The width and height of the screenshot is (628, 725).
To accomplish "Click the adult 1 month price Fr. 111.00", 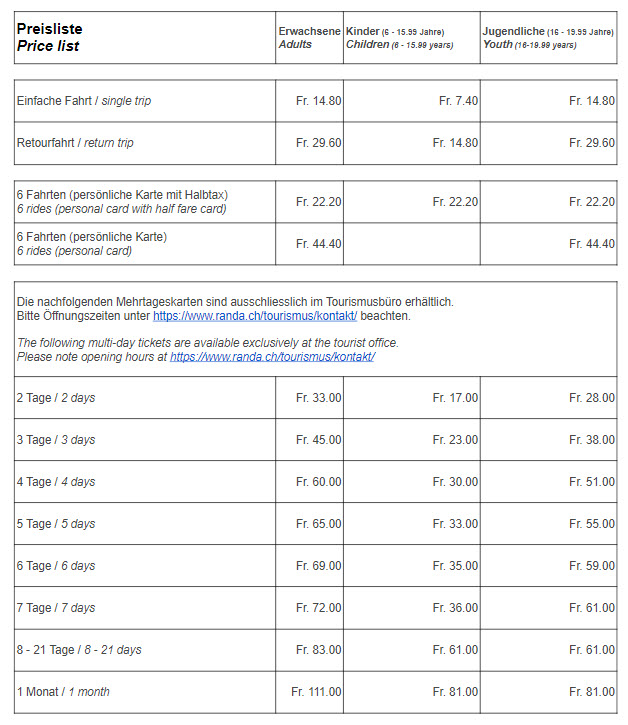I will point(316,692).
